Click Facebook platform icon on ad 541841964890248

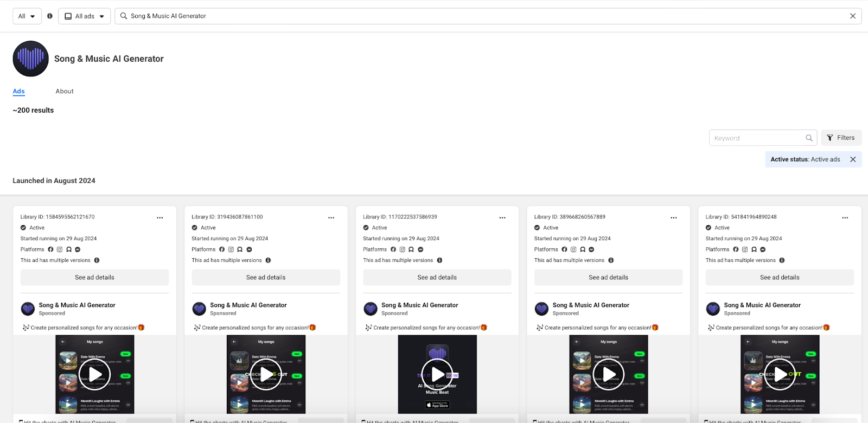736,249
